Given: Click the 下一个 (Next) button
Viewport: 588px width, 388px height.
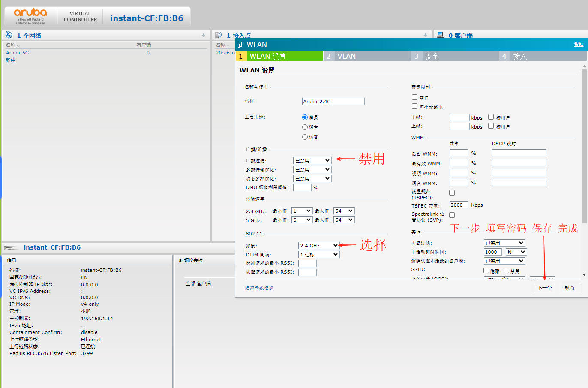Looking at the screenshot, I should [544, 288].
